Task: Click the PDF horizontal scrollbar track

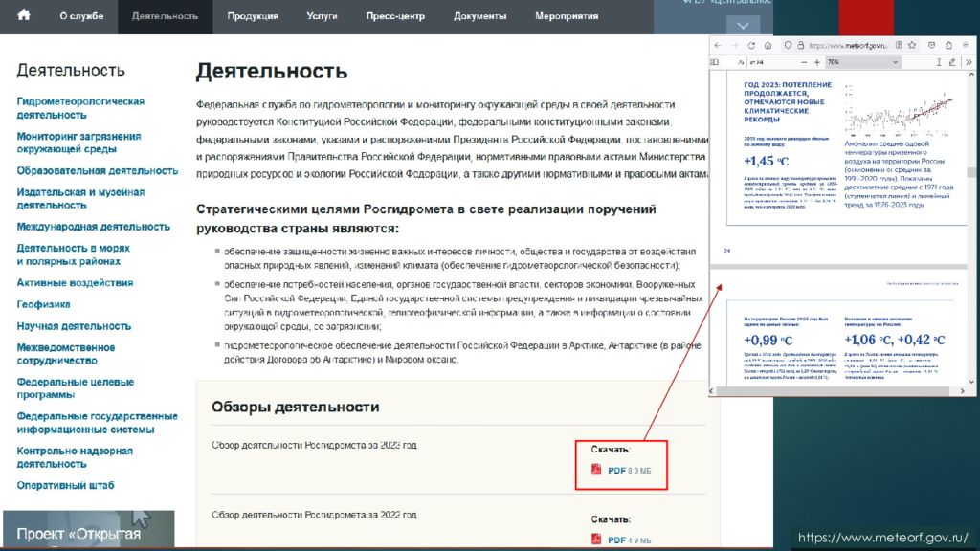Action: [836, 391]
